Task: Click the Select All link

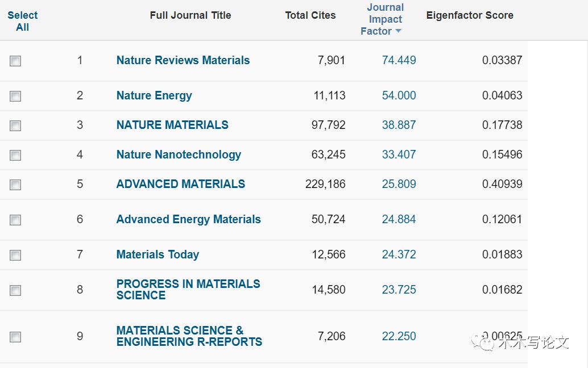Action: (x=22, y=21)
